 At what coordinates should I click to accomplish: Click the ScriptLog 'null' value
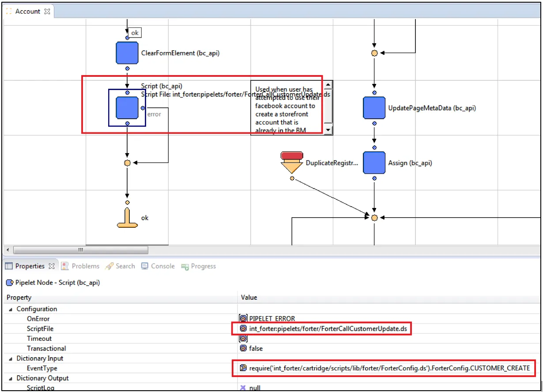point(255,388)
